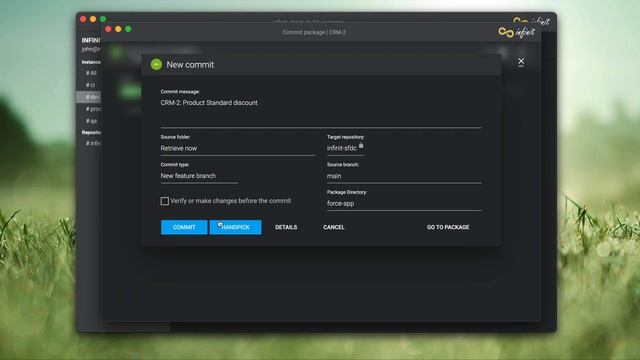Open the Source branch dropdown
Screen dimensions: 640x360
404,176
